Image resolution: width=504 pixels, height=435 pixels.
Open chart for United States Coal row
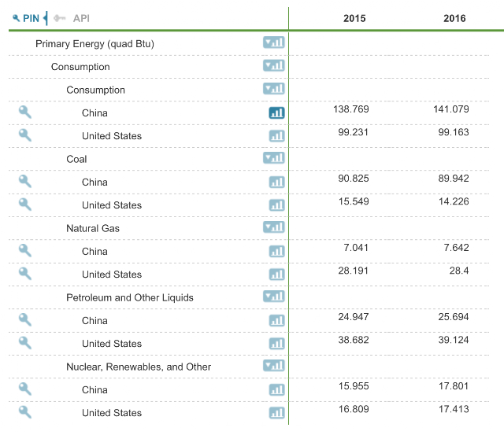click(x=276, y=205)
